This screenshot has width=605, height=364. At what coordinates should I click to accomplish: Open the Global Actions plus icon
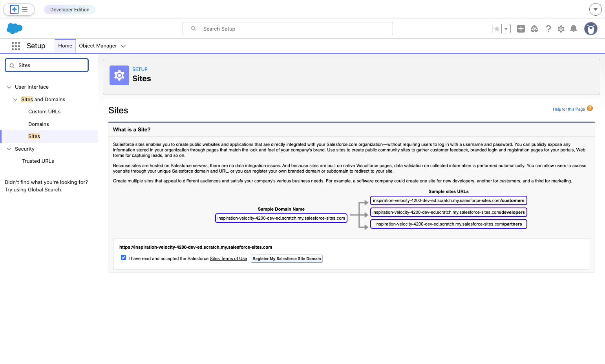(x=521, y=29)
